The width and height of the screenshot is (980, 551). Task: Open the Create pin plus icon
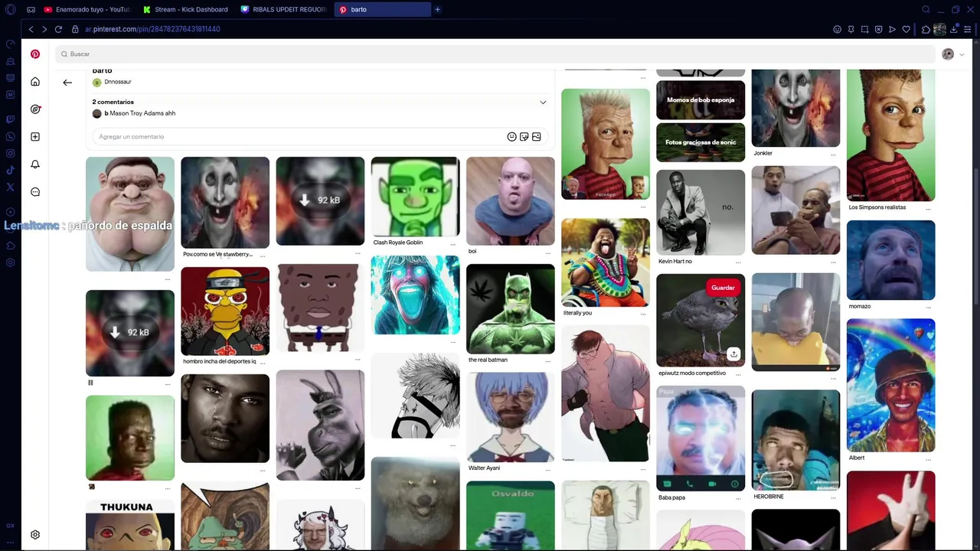click(x=35, y=137)
